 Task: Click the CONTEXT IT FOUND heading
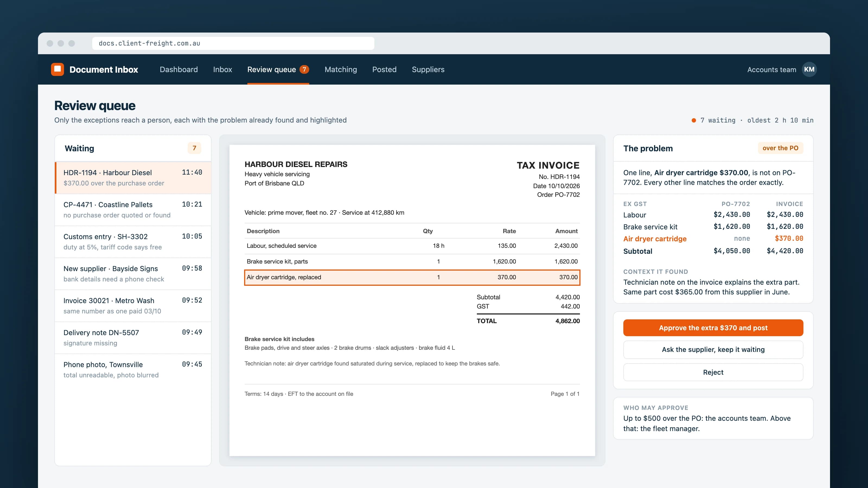[x=655, y=272]
